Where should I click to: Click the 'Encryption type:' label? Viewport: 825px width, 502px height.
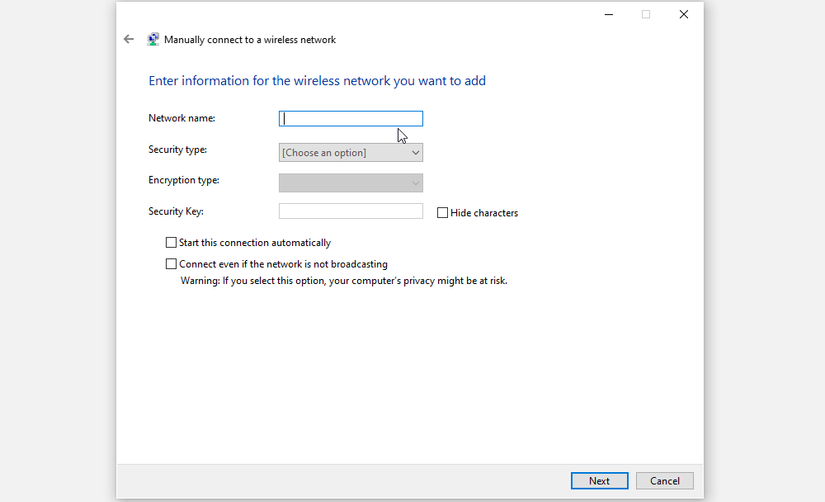pyautogui.click(x=184, y=180)
